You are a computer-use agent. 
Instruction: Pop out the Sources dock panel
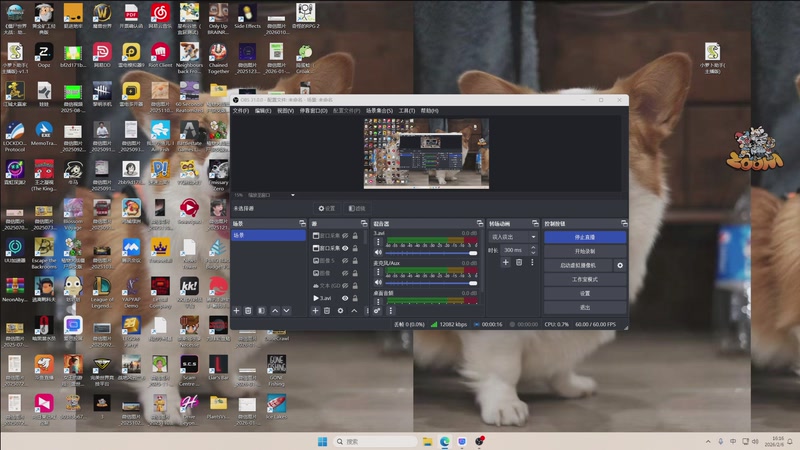(364, 223)
